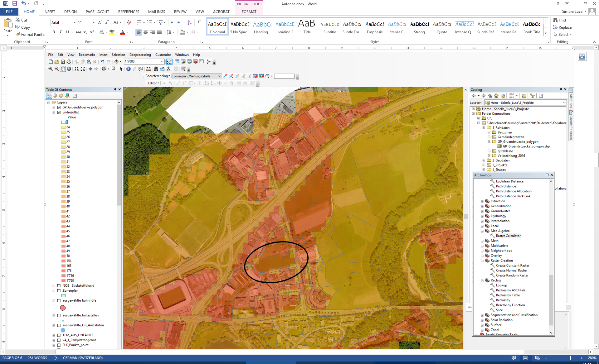Click the Undo icon in title bar
The image size is (599, 364).
[x=24, y=4]
